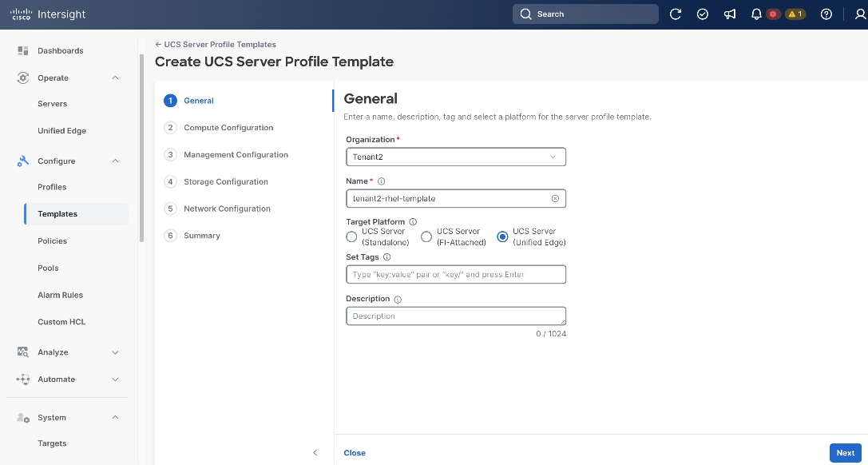The image size is (868, 465).
Task: Go back to UCS Server Profile Templates
Action: 216,44
